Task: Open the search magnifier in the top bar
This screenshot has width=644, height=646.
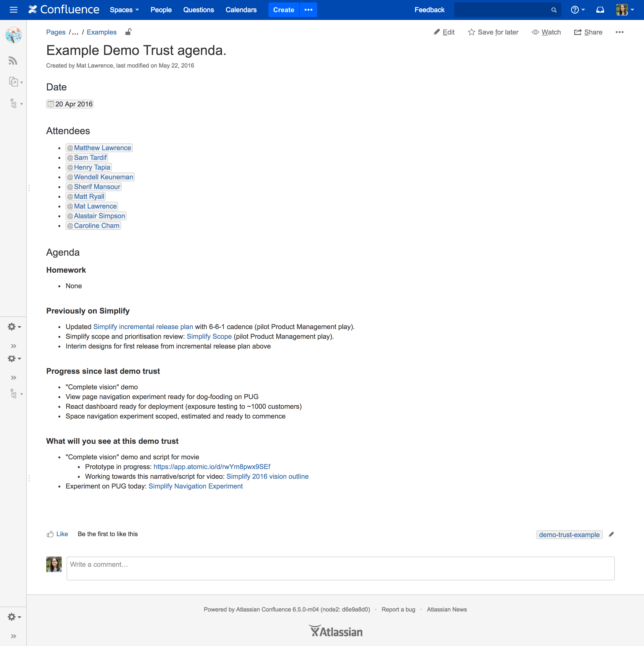Action: coord(554,10)
